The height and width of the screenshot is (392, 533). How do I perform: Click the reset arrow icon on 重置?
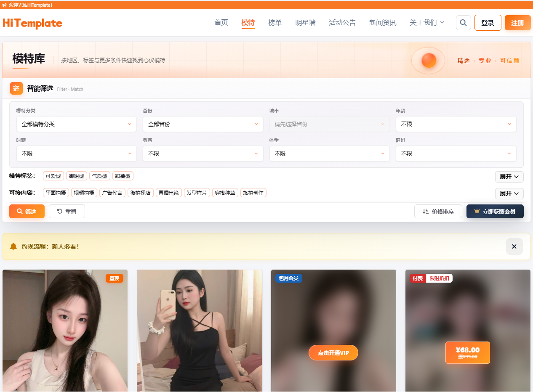(x=59, y=211)
